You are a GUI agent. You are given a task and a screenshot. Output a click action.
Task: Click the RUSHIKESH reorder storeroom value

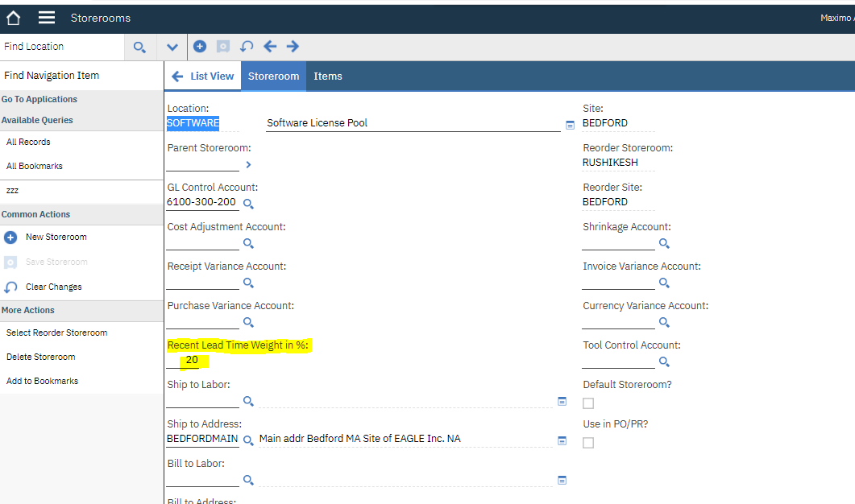(x=610, y=163)
